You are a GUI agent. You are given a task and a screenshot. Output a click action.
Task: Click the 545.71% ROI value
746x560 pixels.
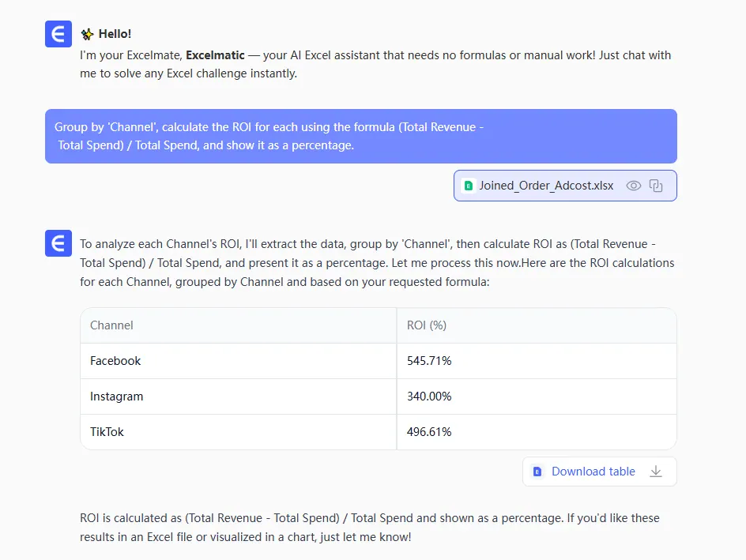coord(429,361)
